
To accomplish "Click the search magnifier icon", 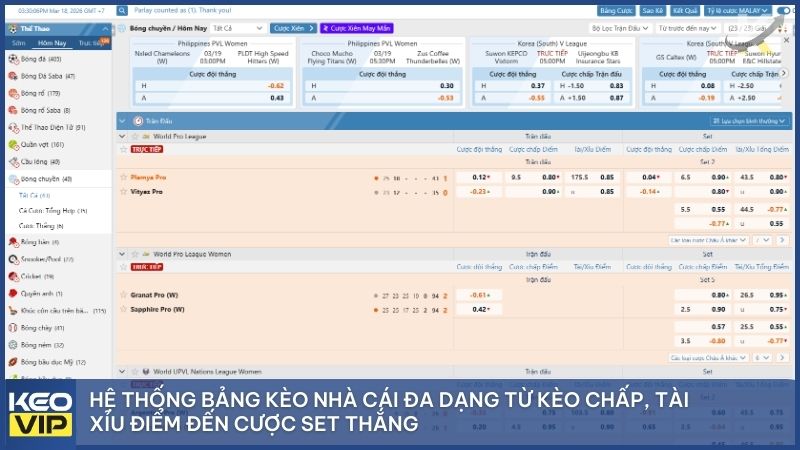I will point(122,10).
